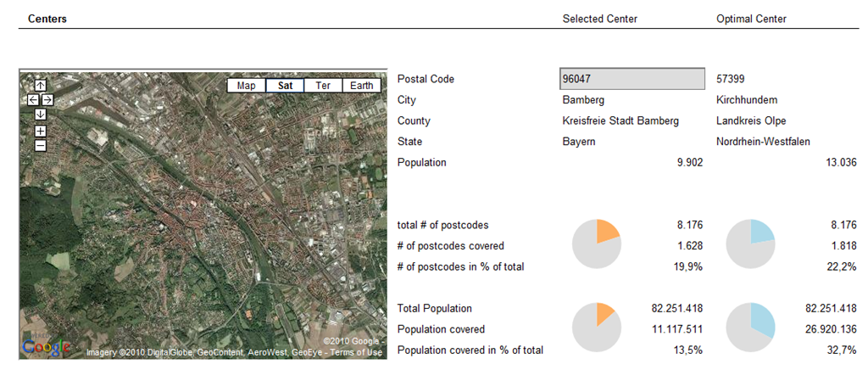Screen dimensions: 868x381
Task: Click the Optimal Center column header
Action: click(x=751, y=19)
